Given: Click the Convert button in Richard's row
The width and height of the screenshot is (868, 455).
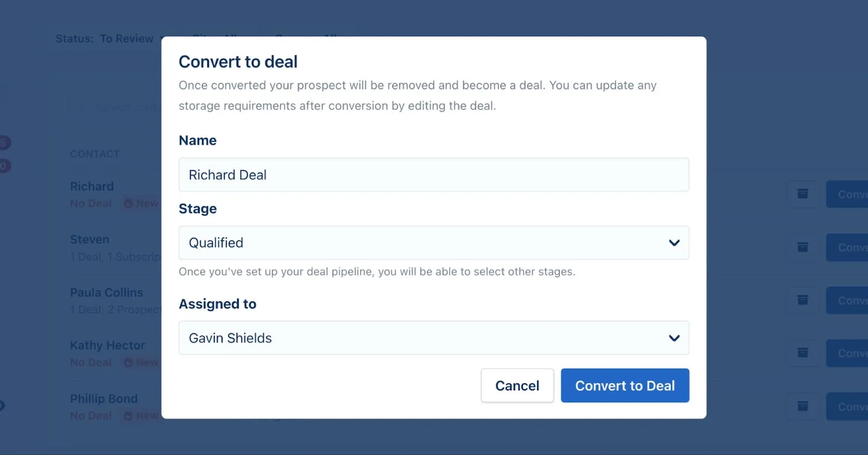Looking at the screenshot, I should 847,194.
